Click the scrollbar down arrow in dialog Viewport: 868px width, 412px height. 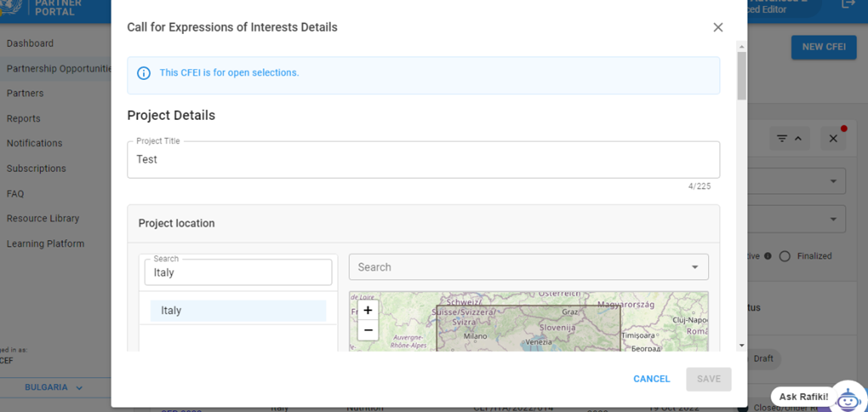(x=741, y=346)
